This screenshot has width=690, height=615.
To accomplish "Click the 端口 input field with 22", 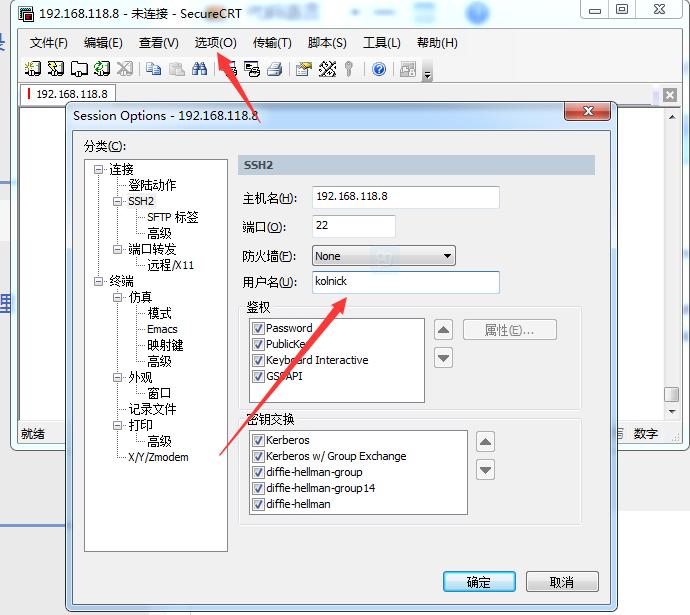I will click(x=354, y=226).
